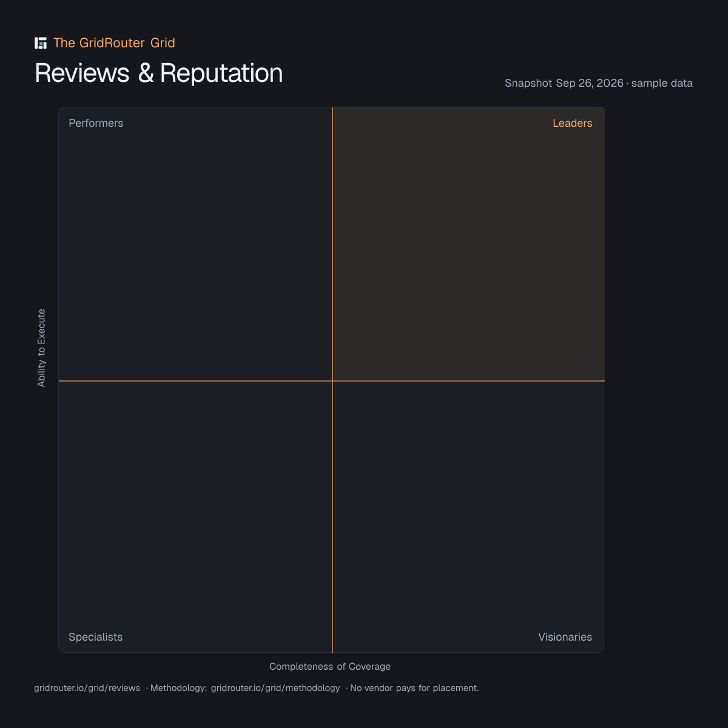Image resolution: width=728 pixels, height=728 pixels.
Task: Click the 'Completeness of Coverage' axis label
Action: point(330,666)
